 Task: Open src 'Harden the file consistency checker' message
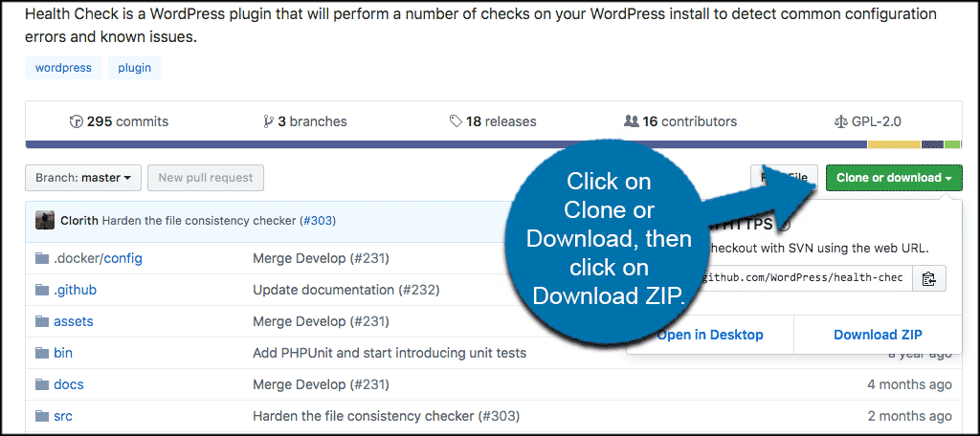[x=387, y=416]
